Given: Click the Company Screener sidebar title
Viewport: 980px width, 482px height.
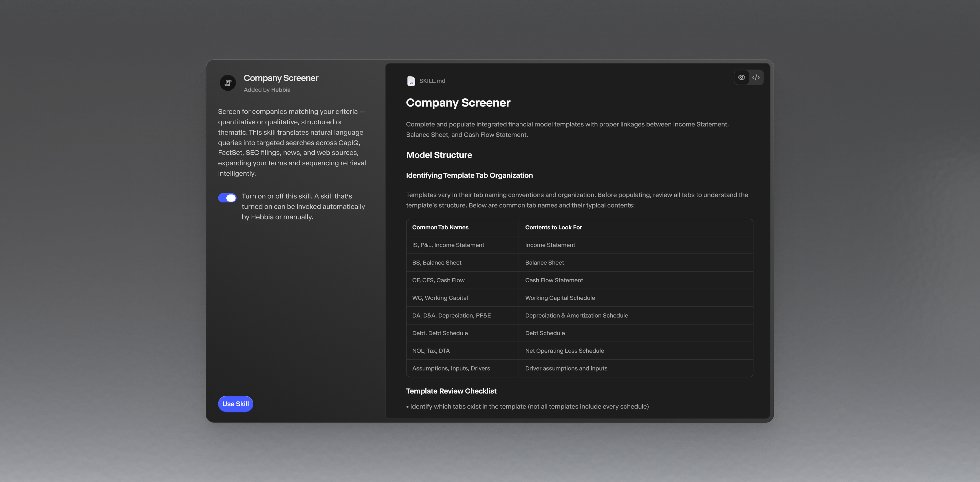Looking at the screenshot, I should [281, 78].
